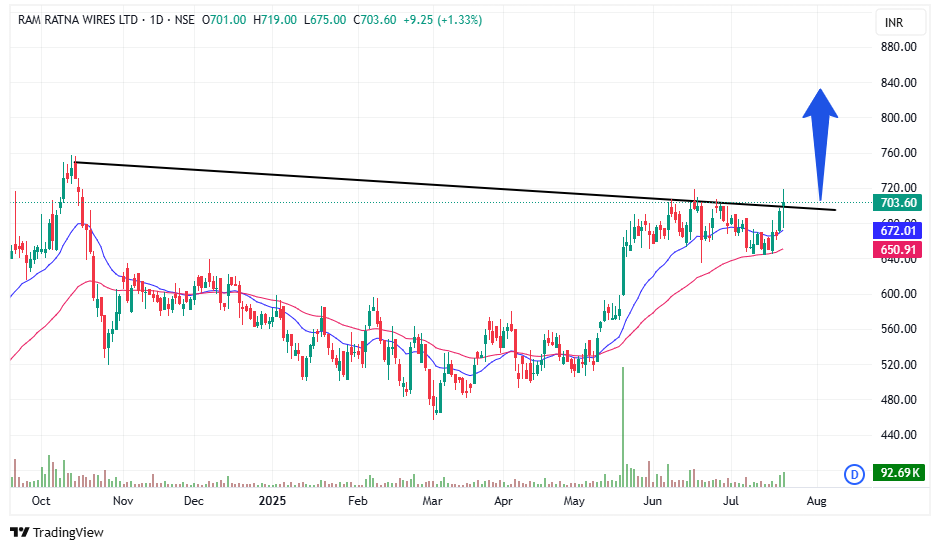940x550 pixels.
Task: Click the TradingView logo
Action: pos(57,532)
